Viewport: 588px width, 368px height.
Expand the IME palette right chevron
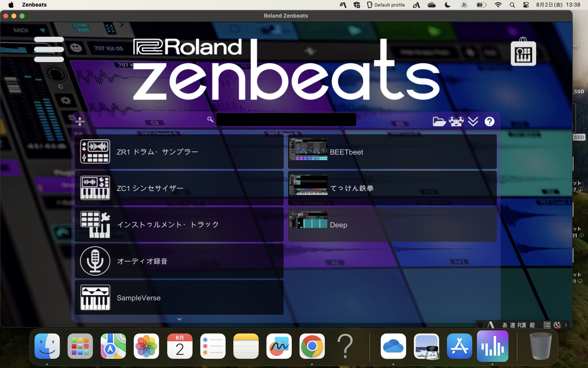point(566,325)
